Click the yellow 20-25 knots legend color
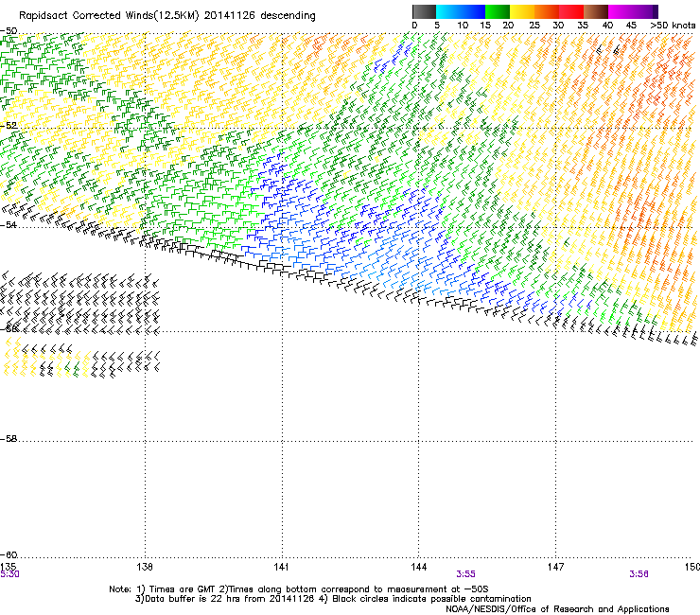This screenshot has height=615, width=700. click(522, 11)
